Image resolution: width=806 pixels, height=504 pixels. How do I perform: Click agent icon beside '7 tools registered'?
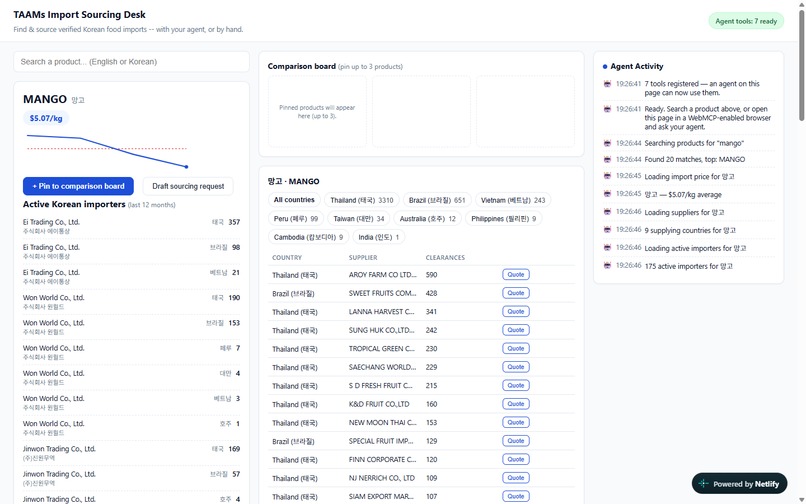(607, 84)
